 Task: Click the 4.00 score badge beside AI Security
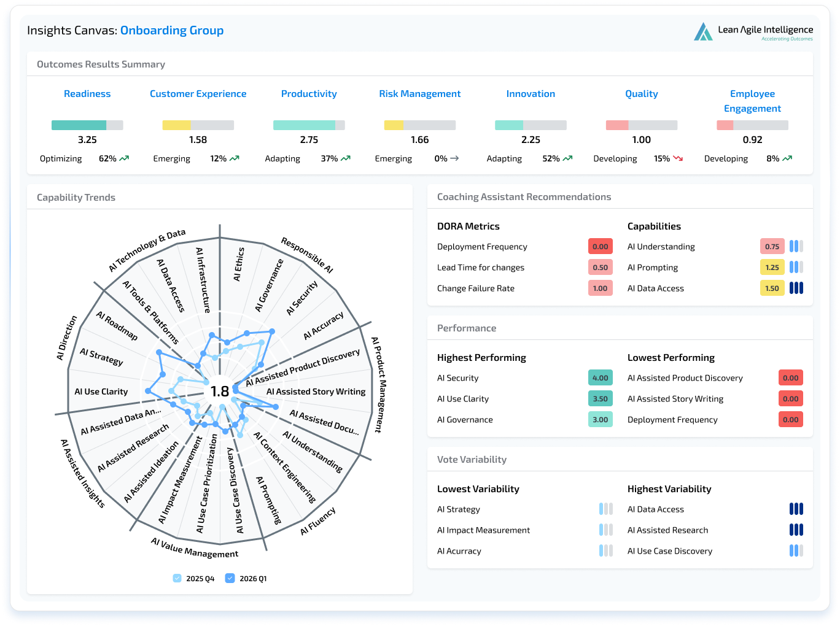(600, 377)
